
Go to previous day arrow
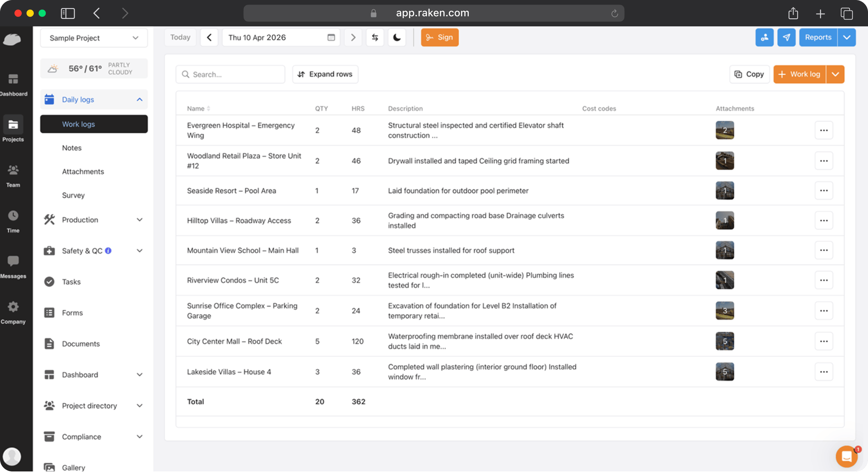tap(209, 38)
